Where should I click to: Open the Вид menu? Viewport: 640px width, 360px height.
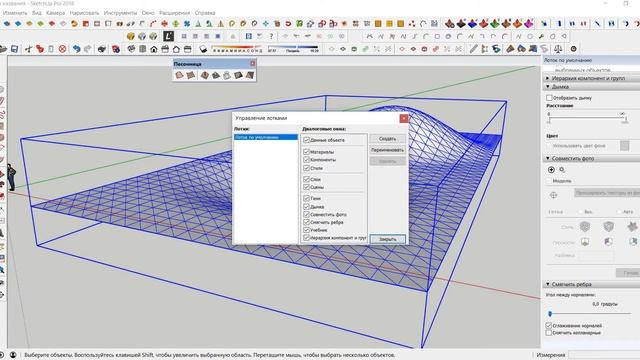click(37, 13)
